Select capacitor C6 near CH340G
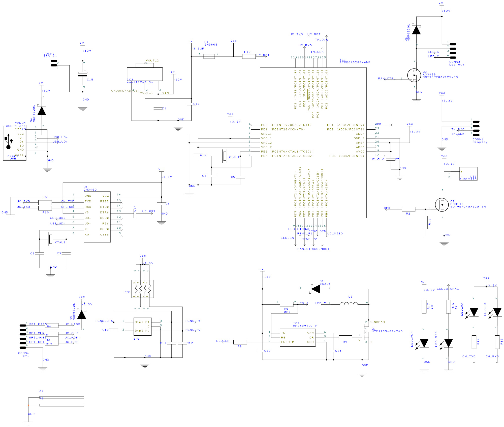The height and width of the screenshot is (427, 504). click(161, 204)
